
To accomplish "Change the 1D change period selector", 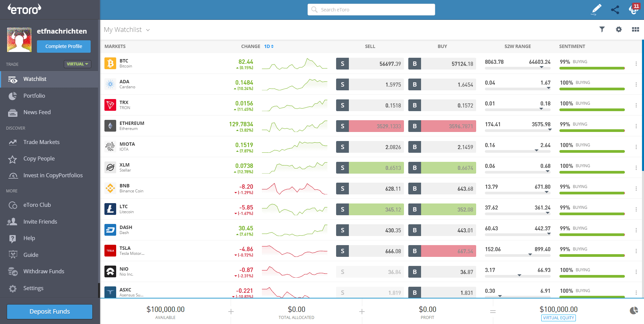I will pyautogui.click(x=269, y=46).
